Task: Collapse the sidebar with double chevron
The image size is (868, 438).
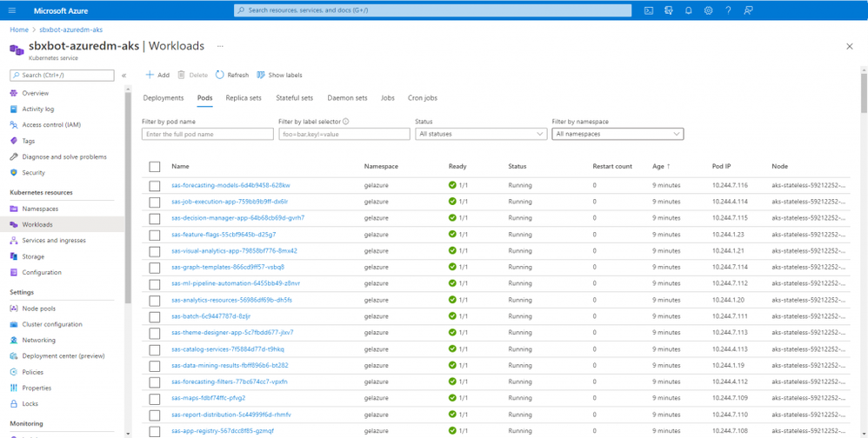Action: [124, 76]
